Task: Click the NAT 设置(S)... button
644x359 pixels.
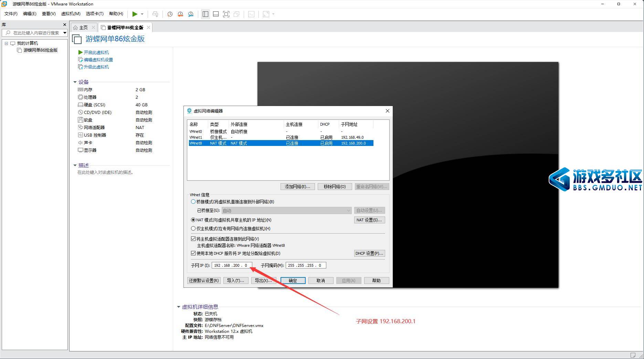Action: click(x=369, y=220)
